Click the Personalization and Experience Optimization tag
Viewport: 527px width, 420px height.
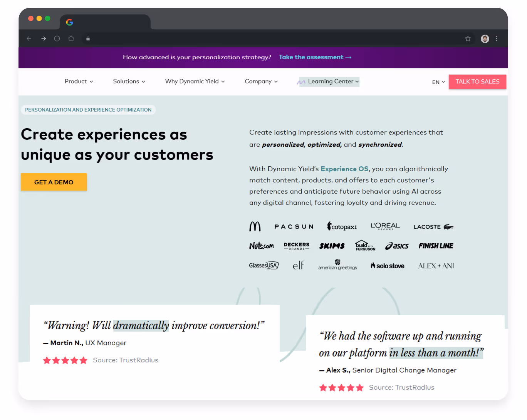pyautogui.click(x=88, y=110)
